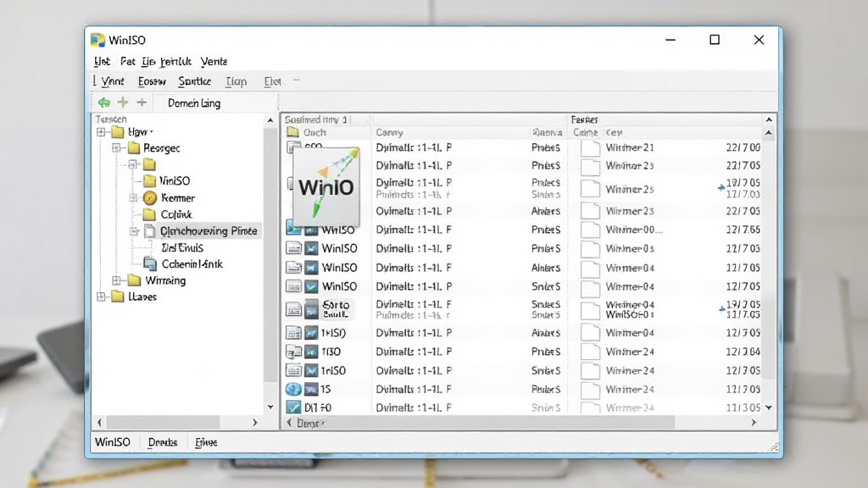Viewport: 868px width, 488px height.
Task: Click the image icon in the 1×ISO row
Action: [311, 332]
